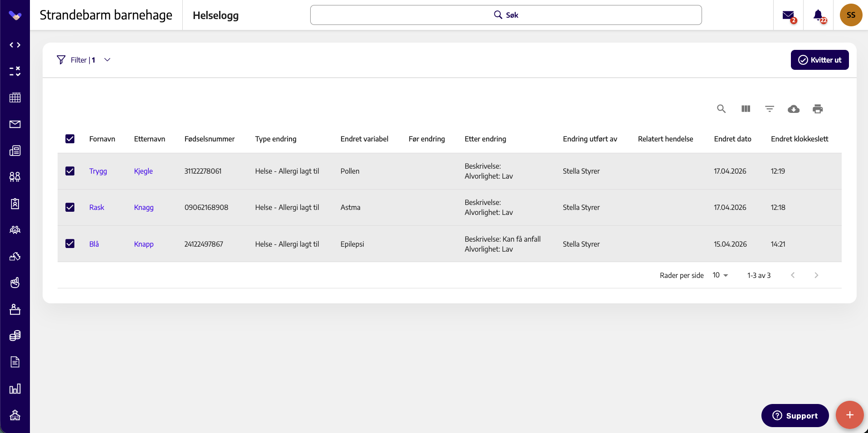
Task: Open the mail icon with badge 2
Action: coord(789,15)
